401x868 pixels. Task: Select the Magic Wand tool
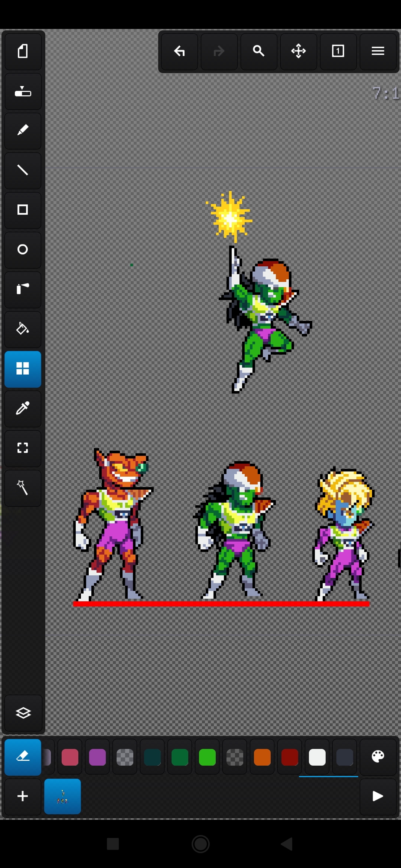23,488
